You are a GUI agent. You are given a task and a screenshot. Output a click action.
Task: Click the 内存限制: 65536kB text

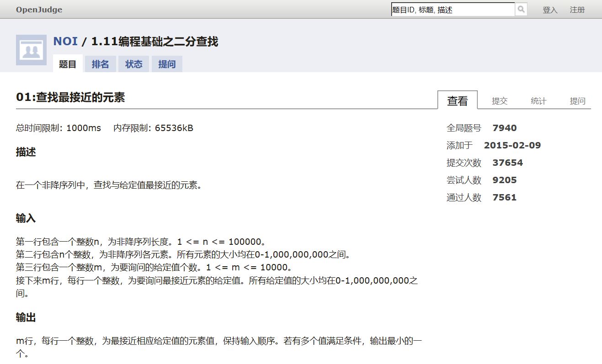click(x=154, y=128)
